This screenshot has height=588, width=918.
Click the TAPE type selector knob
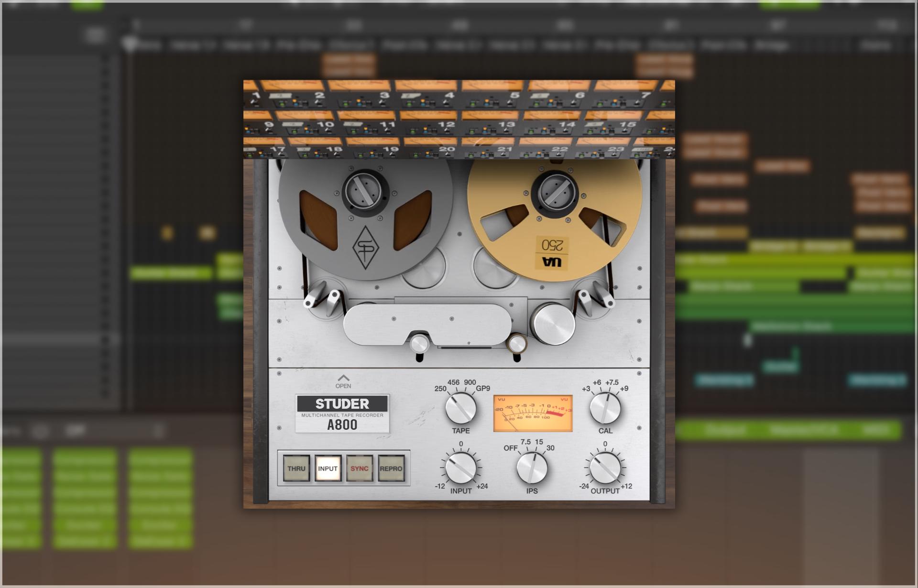(461, 408)
